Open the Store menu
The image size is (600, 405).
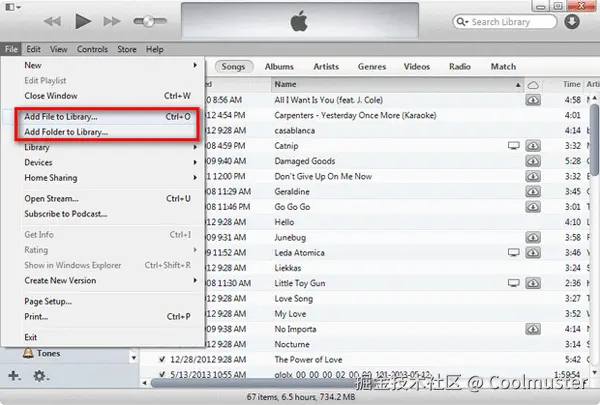(127, 49)
